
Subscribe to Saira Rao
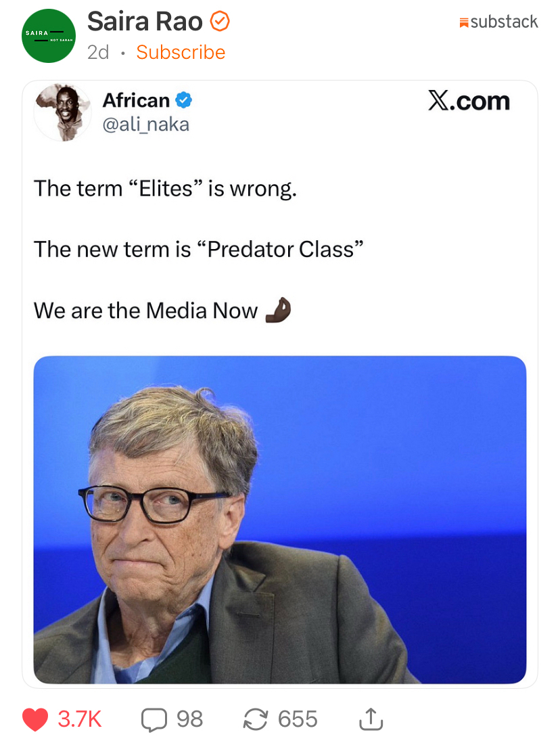[x=181, y=52]
